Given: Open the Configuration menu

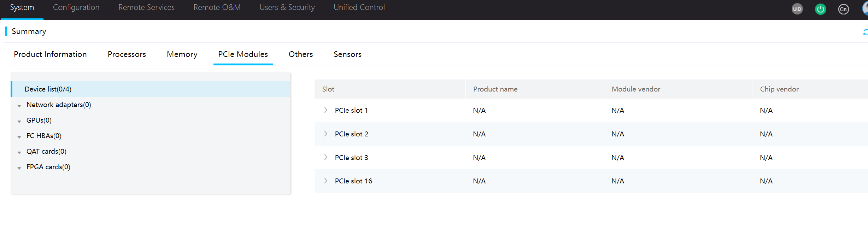Looking at the screenshot, I should [76, 7].
